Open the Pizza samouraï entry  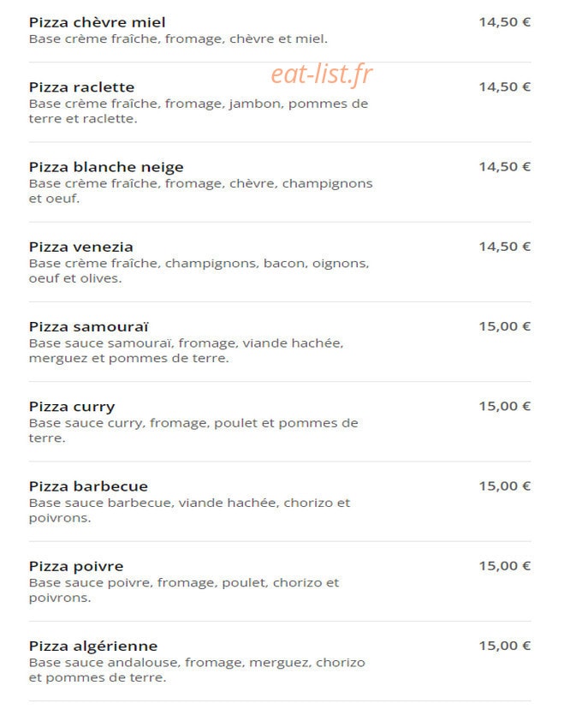click(x=88, y=326)
